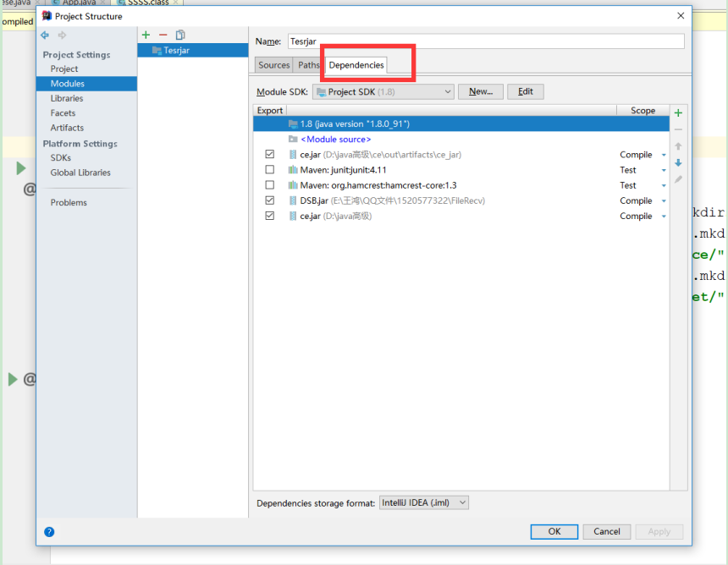
Task: Toggle export checkbox for DSB.jar
Action: tap(270, 200)
